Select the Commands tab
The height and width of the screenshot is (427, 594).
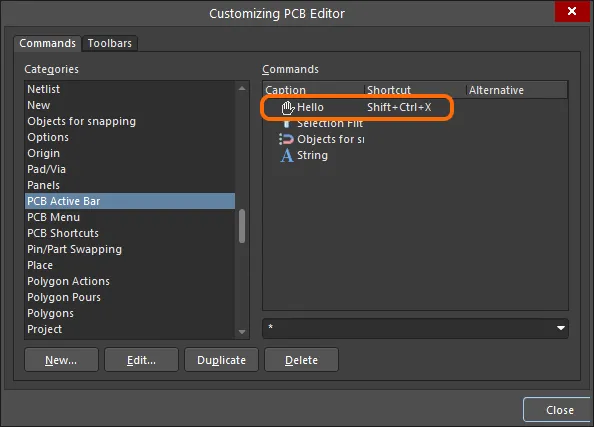47,43
